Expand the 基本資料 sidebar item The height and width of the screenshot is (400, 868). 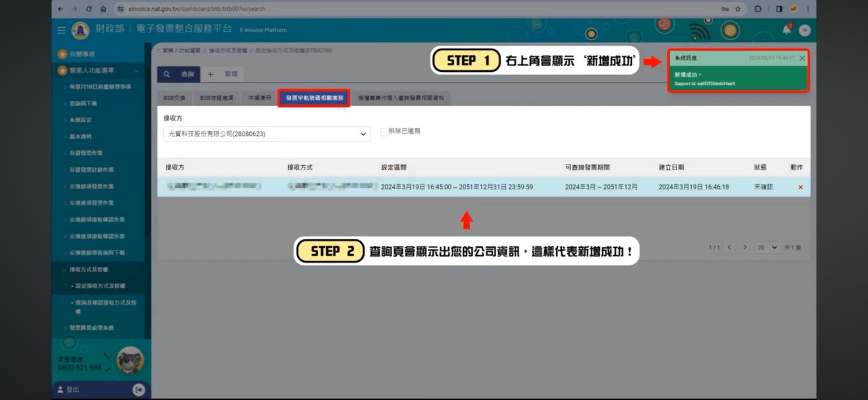coord(80,136)
